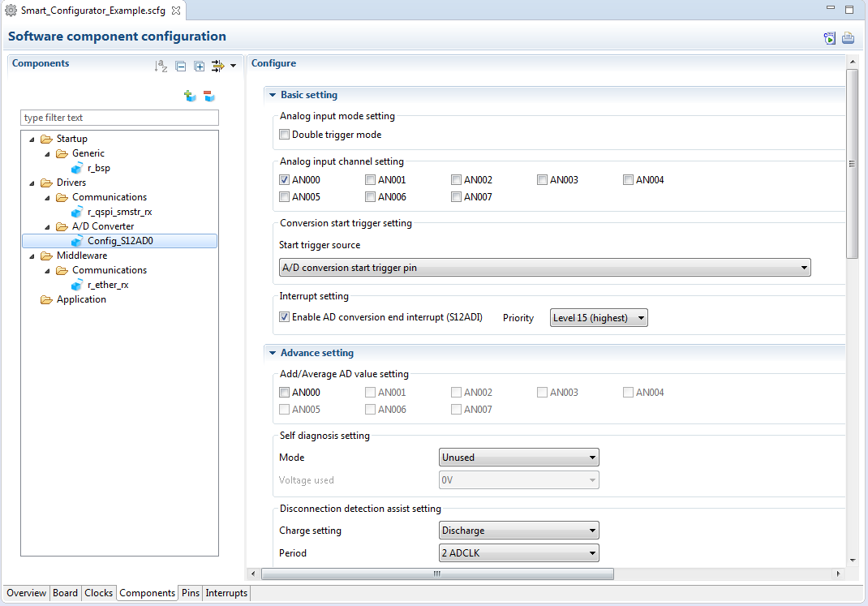Select r_ether_rx in the component tree
This screenshot has width=868, height=606.
coord(108,285)
